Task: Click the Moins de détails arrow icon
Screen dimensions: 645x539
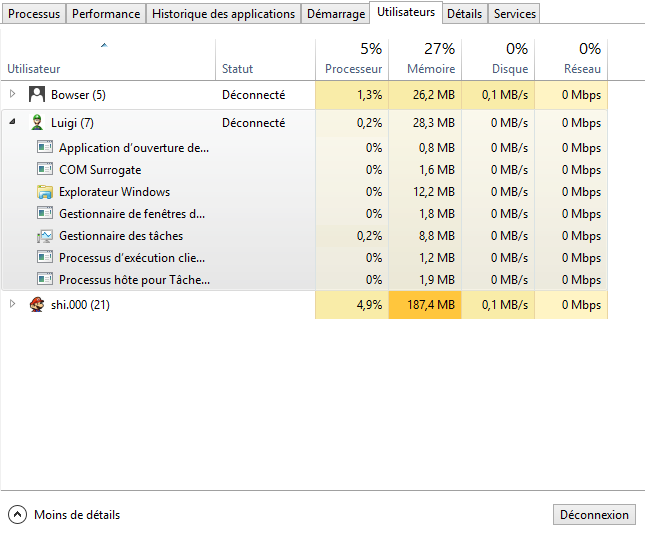Action: [x=17, y=515]
